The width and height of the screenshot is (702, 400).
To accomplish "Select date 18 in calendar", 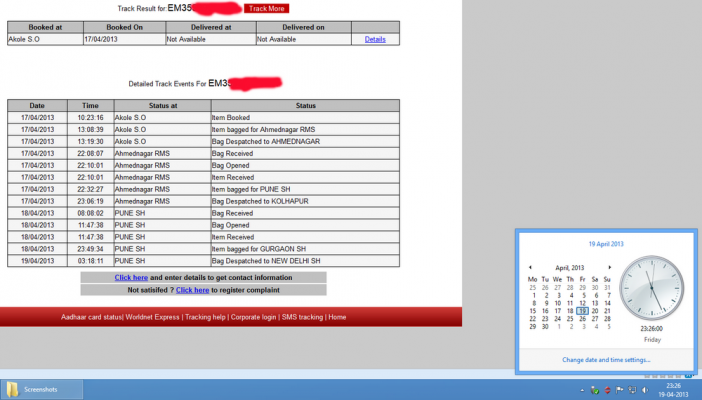I will (569, 311).
